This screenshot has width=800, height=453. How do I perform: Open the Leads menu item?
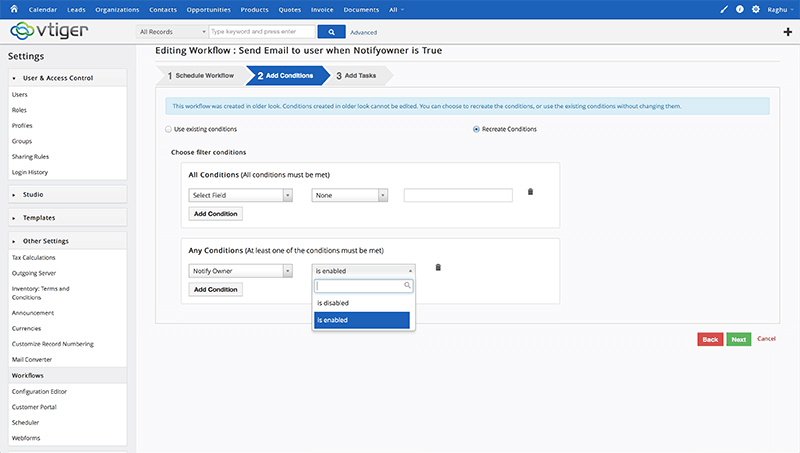coord(76,10)
